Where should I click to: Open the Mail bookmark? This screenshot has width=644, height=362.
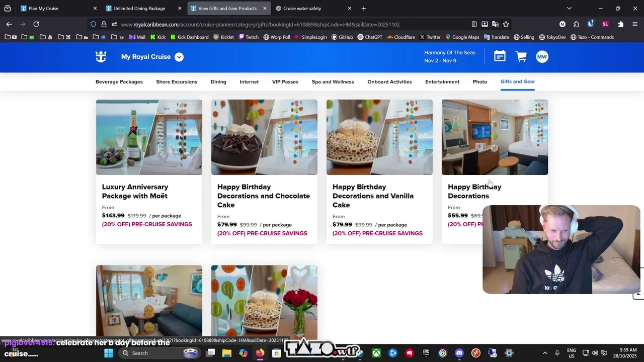(x=137, y=37)
